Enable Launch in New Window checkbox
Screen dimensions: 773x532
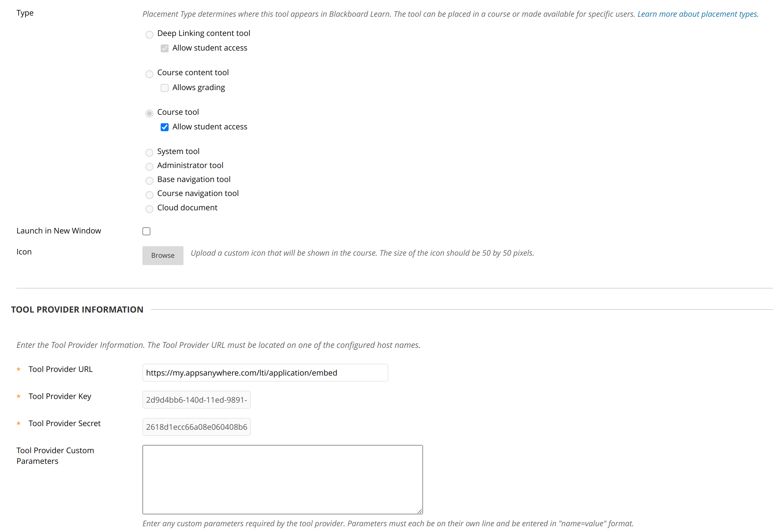(x=146, y=231)
